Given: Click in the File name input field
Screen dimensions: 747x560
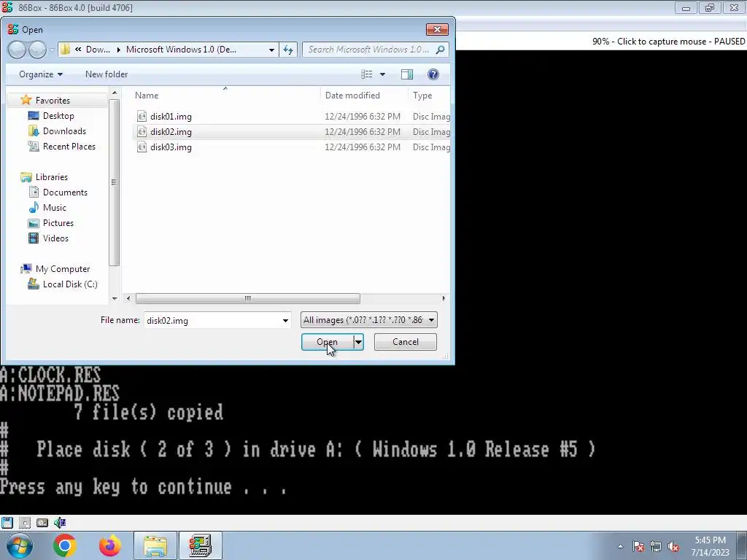Looking at the screenshot, I should click(212, 321).
